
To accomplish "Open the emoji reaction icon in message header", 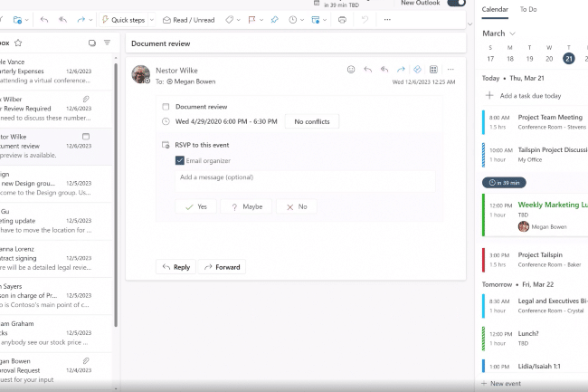I will click(x=351, y=70).
